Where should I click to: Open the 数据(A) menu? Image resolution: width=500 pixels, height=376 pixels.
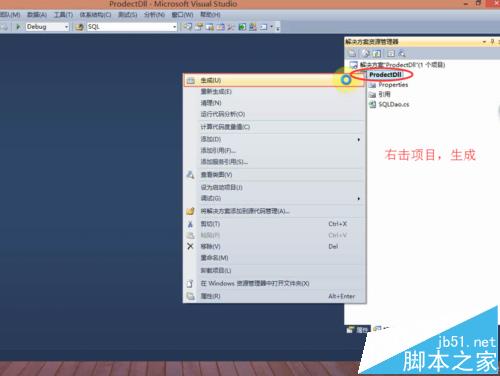(37, 15)
